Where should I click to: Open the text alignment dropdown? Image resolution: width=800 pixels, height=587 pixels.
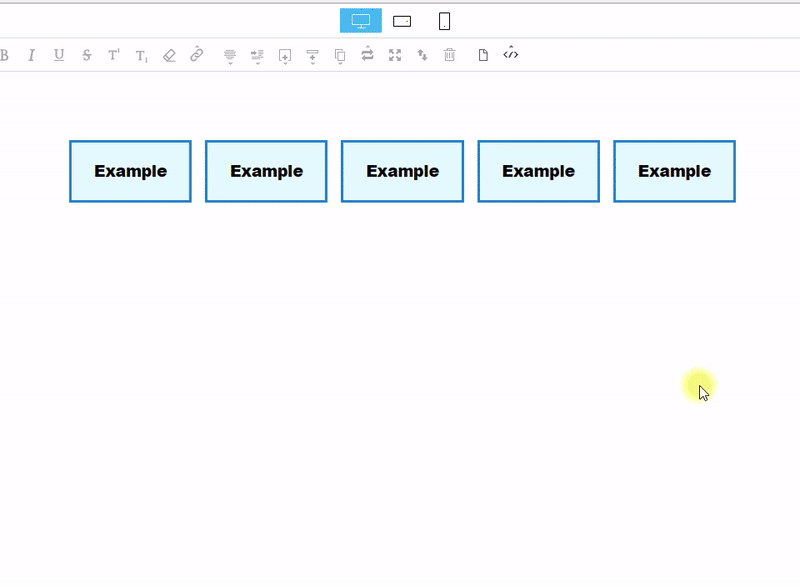[230, 56]
